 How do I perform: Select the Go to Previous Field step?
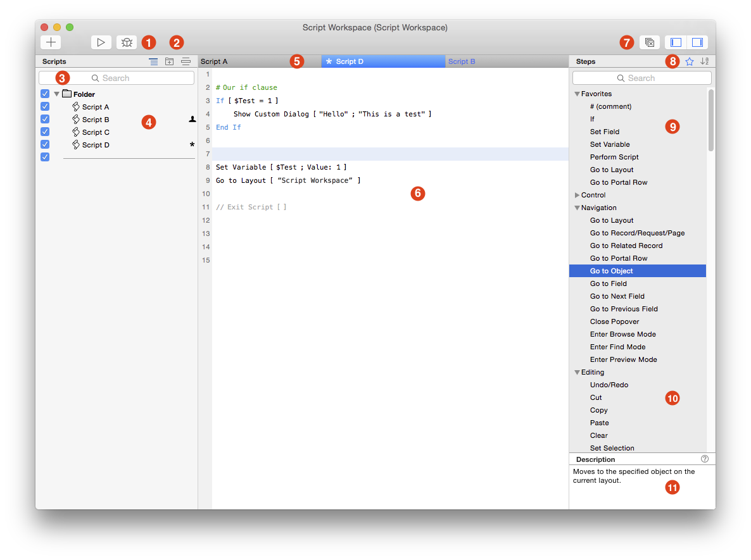point(624,309)
